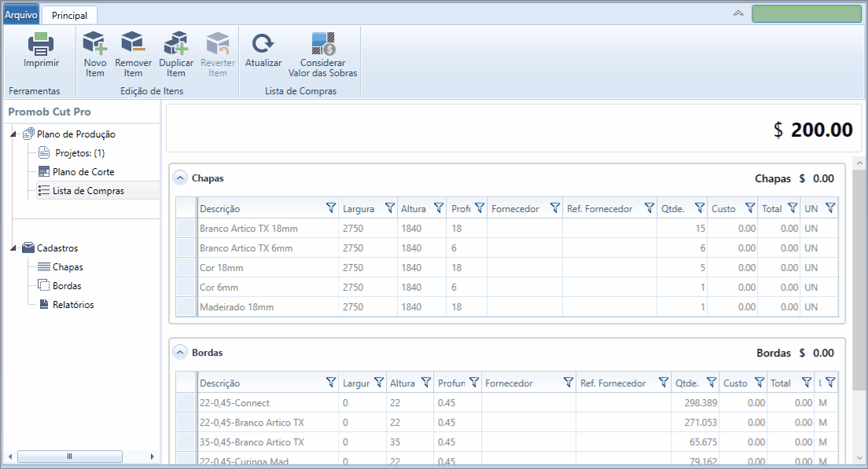Click the sidebar horizontal scrollbar thumb
The width and height of the screenshot is (868, 469).
tap(70, 456)
